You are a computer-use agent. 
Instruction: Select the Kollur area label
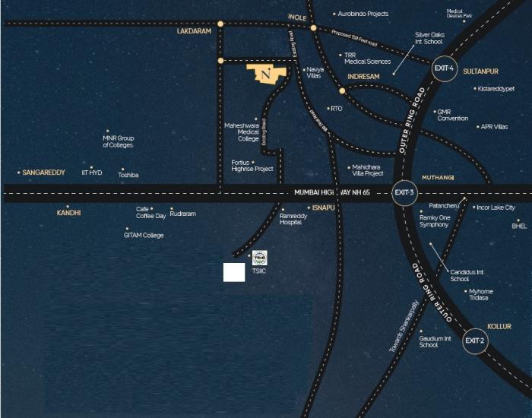pos(499,326)
